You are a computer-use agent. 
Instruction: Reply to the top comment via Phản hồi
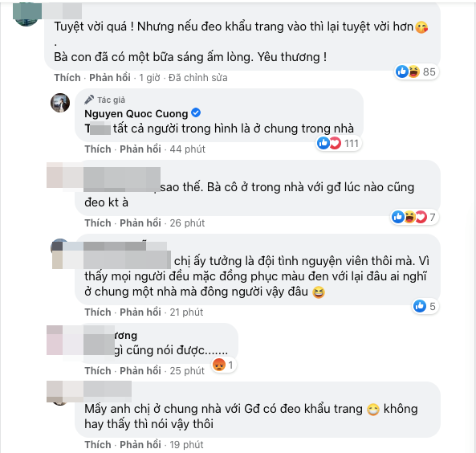coord(110,78)
